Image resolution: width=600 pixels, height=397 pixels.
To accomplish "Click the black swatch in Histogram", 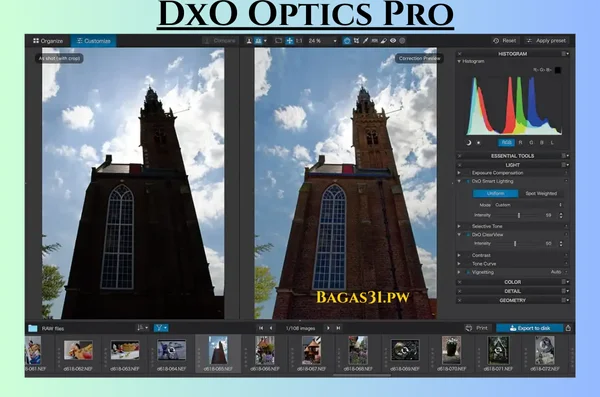I will 558,70.
